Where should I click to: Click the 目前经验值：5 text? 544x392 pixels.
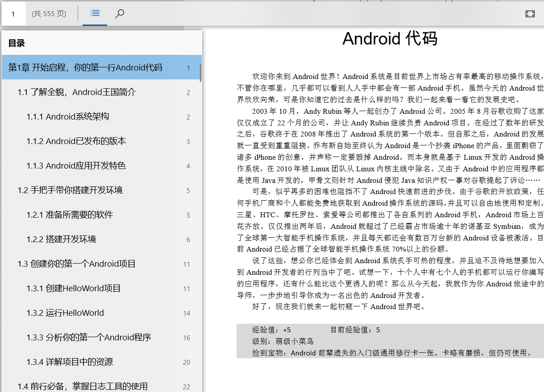coord(355,330)
